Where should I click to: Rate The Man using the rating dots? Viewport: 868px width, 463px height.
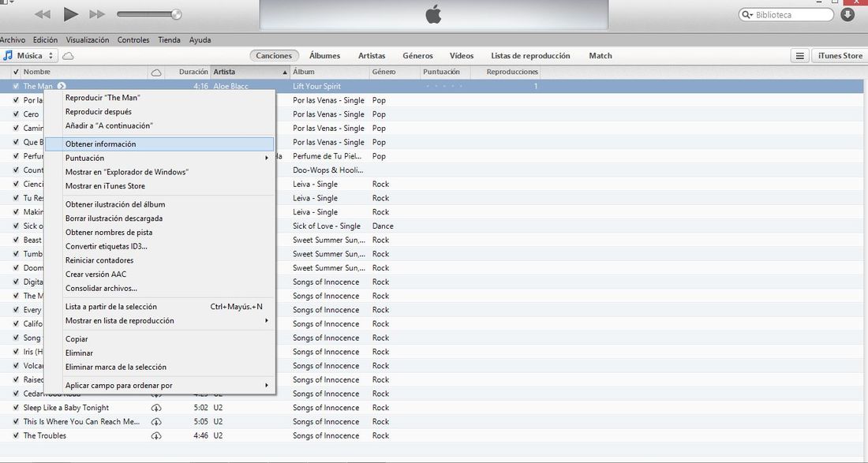point(444,86)
